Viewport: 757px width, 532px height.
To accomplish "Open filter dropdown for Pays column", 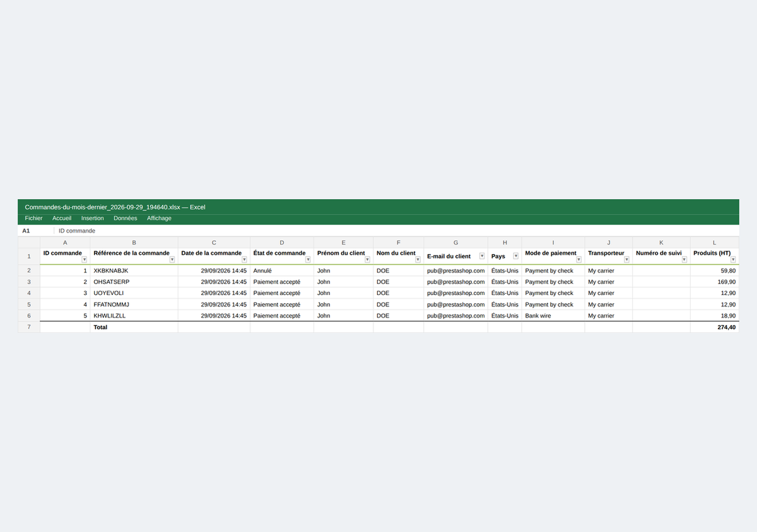I will click(515, 256).
